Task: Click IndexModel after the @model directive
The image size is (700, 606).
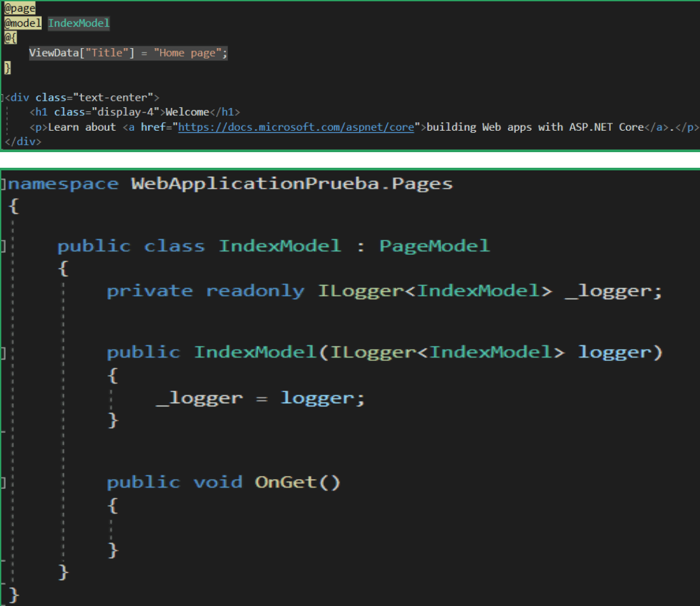Action: (79, 23)
